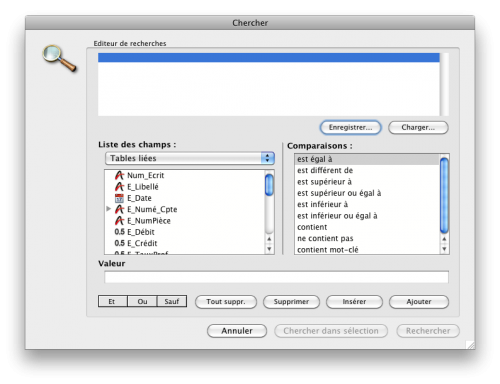500x384 pixels.
Task: Click the magnifying glass search icon
Action: [x=60, y=58]
